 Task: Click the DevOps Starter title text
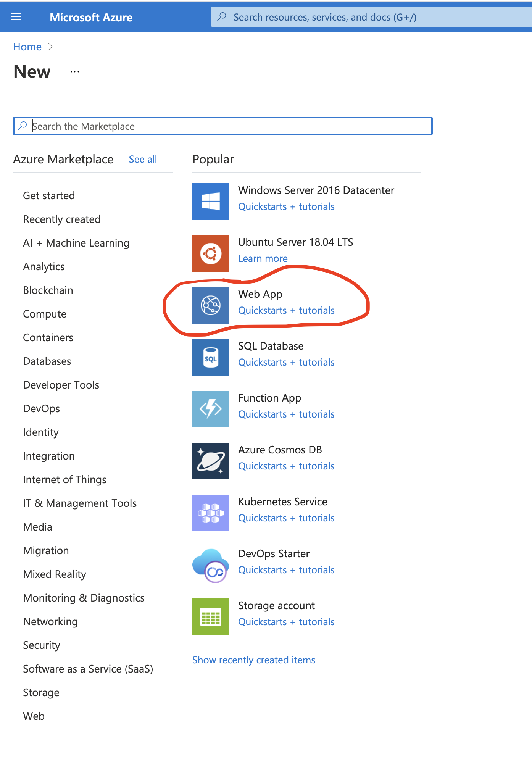tap(274, 553)
